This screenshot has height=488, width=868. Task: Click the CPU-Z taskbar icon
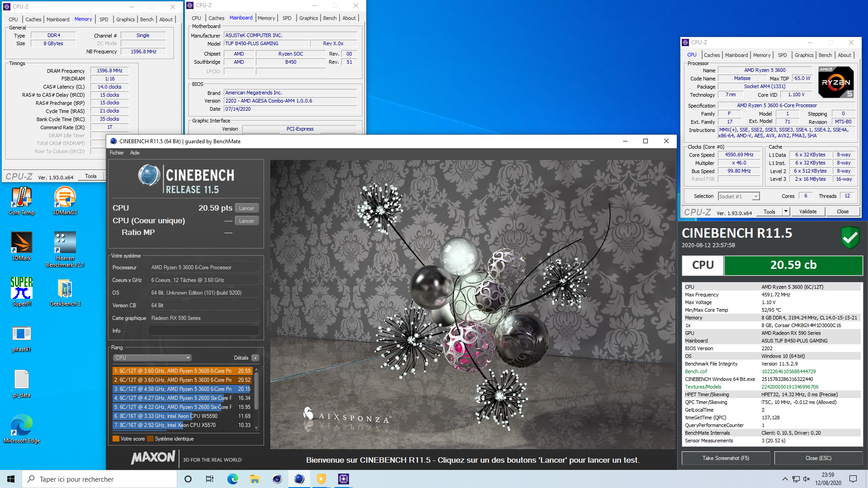tap(344, 479)
